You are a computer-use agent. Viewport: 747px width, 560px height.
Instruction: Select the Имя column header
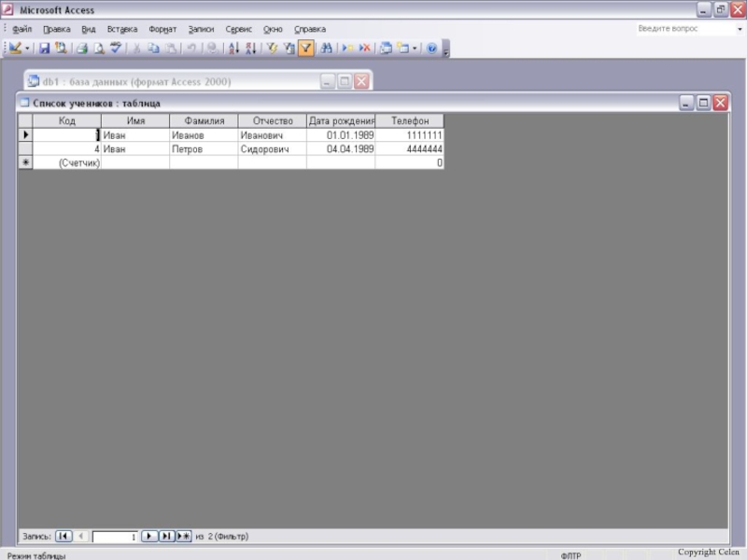coord(135,121)
